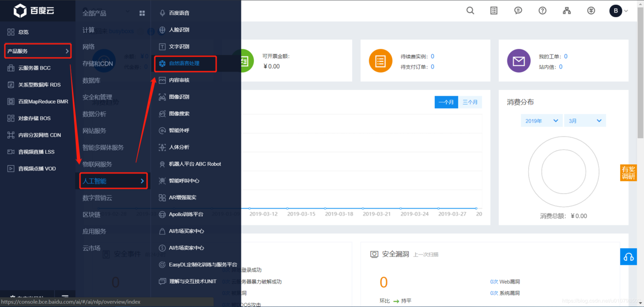Image resolution: width=644 pixels, height=307 pixels.
Task: Select 安全和管理 category
Action: (x=97, y=97)
